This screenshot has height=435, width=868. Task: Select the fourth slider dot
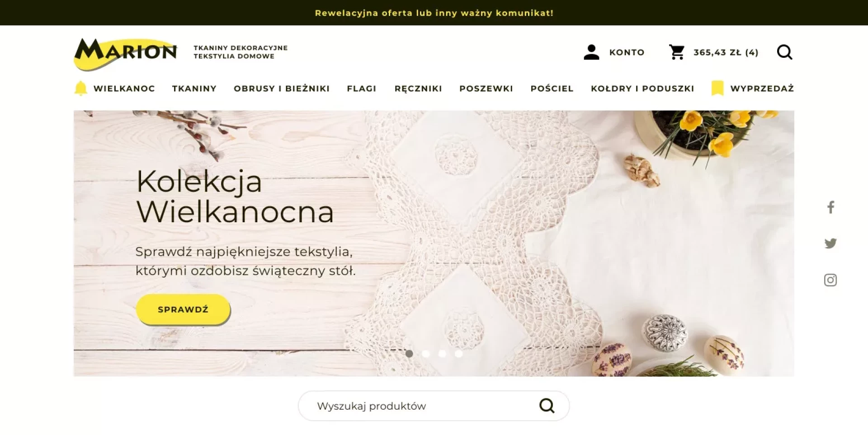459,354
